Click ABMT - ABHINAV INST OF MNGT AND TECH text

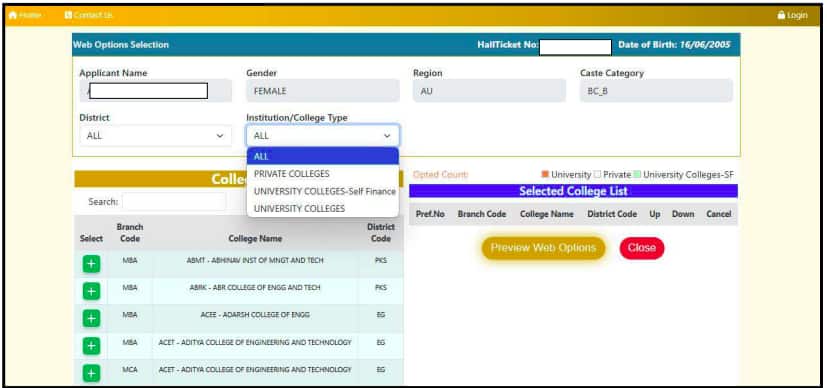point(255,260)
